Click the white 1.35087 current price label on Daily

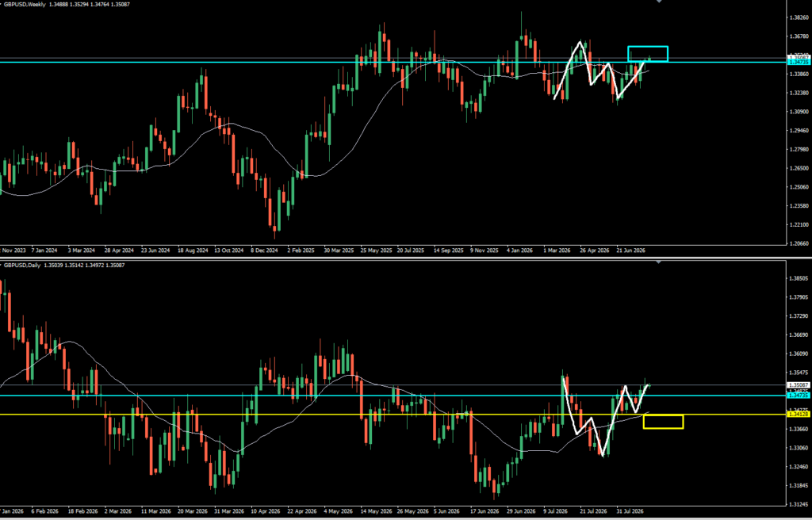click(799, 384)
